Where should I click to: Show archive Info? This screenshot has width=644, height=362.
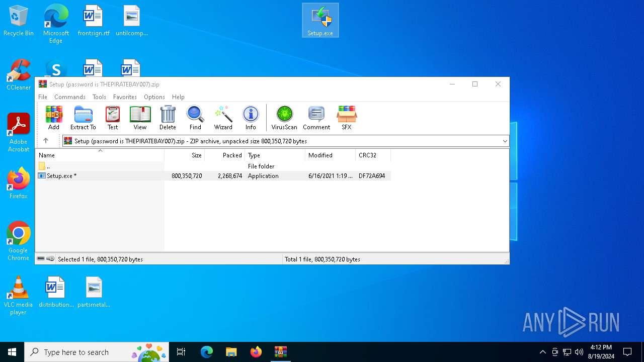[251, 118]
